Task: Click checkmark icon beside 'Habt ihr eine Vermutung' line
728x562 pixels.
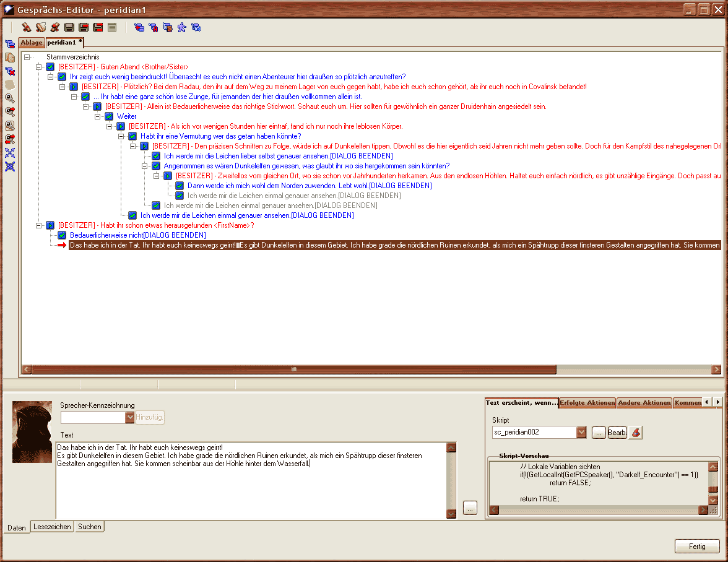Action: tap(132, 136)
